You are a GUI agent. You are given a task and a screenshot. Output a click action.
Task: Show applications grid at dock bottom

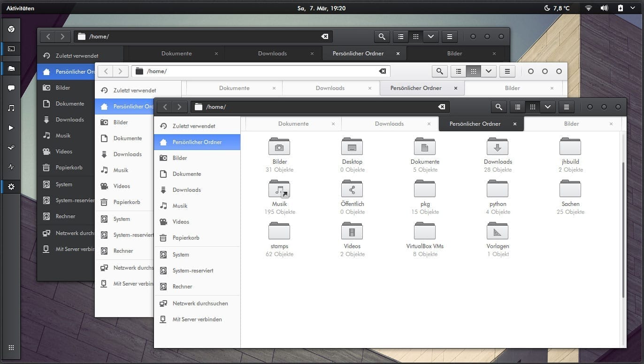click(x=11, y=348)
